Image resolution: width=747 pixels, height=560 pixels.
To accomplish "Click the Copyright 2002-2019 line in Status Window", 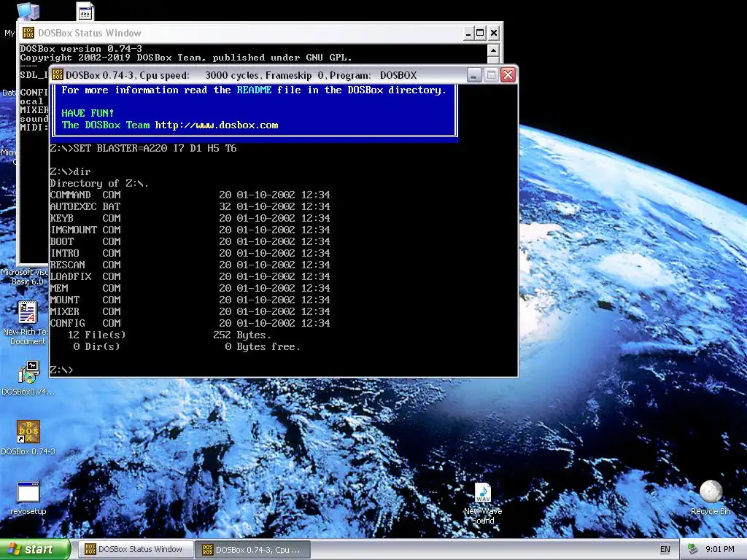I will point(186,58).
